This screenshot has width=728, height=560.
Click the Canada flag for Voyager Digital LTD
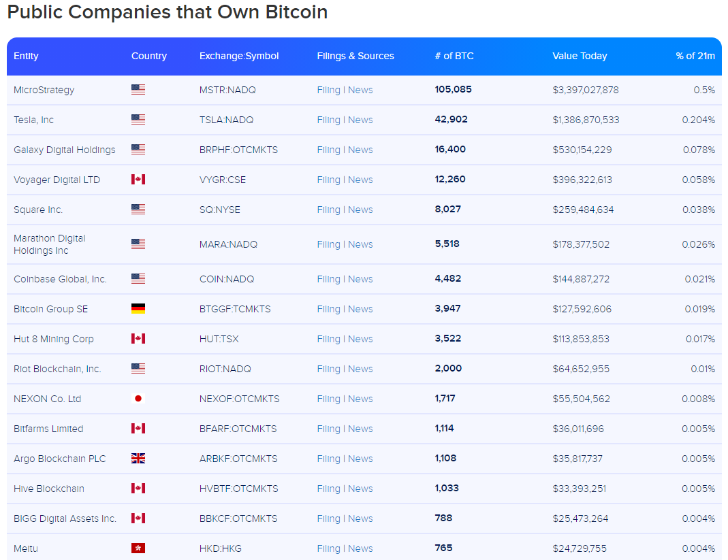pos(138,180)
